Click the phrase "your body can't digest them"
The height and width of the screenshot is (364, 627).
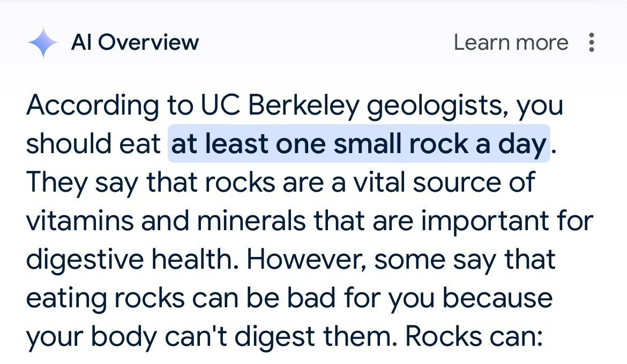click(x=209, y=336)
